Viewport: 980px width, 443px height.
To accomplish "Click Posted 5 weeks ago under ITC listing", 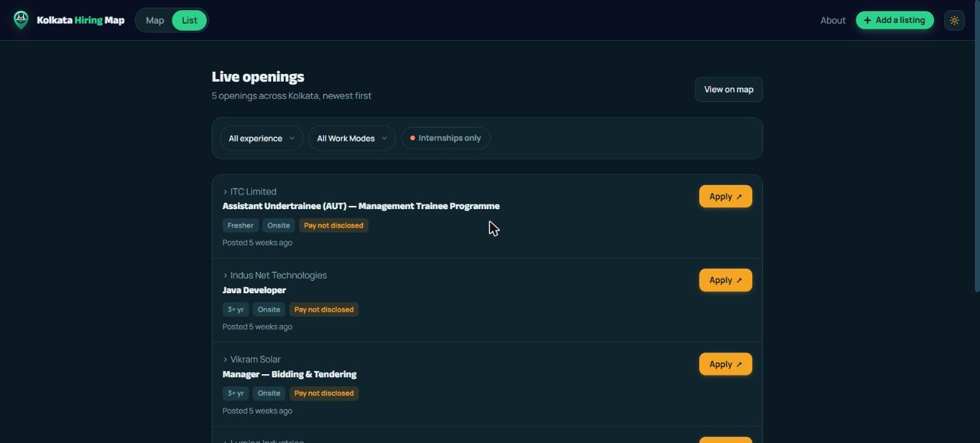I will (x=257, y=243).
